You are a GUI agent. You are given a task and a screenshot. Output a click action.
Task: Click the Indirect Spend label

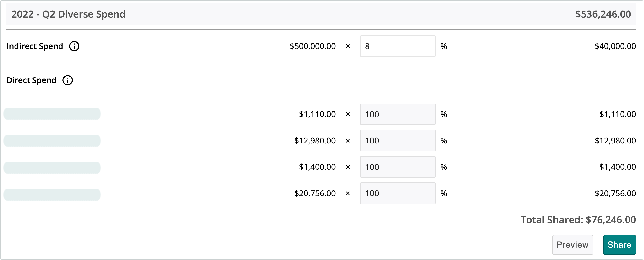pos(35,46)
